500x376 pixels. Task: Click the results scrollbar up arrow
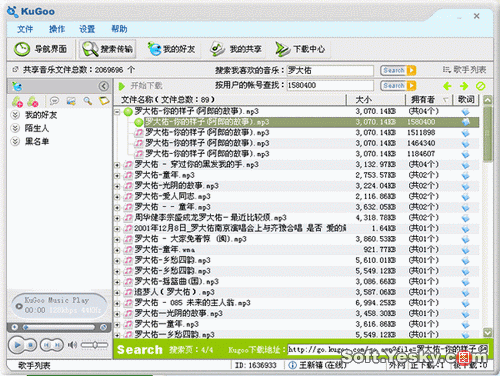[x=488, y=100]
